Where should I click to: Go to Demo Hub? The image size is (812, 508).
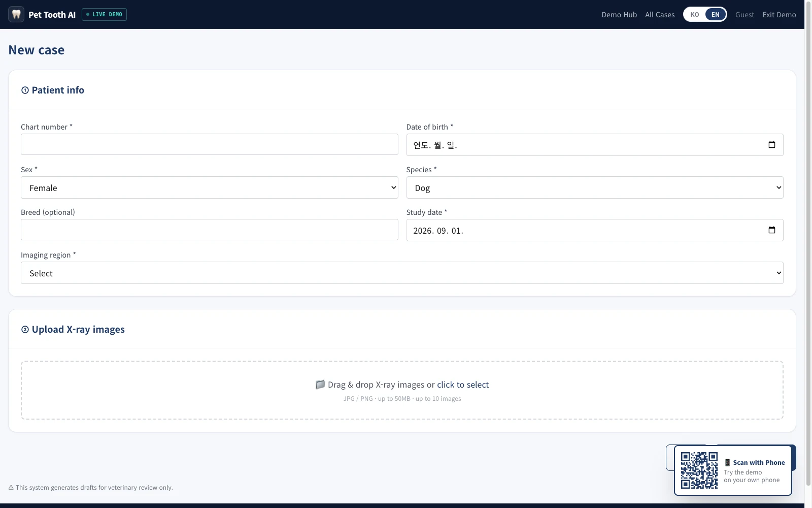pyautogui.click(x=619, y=15)
